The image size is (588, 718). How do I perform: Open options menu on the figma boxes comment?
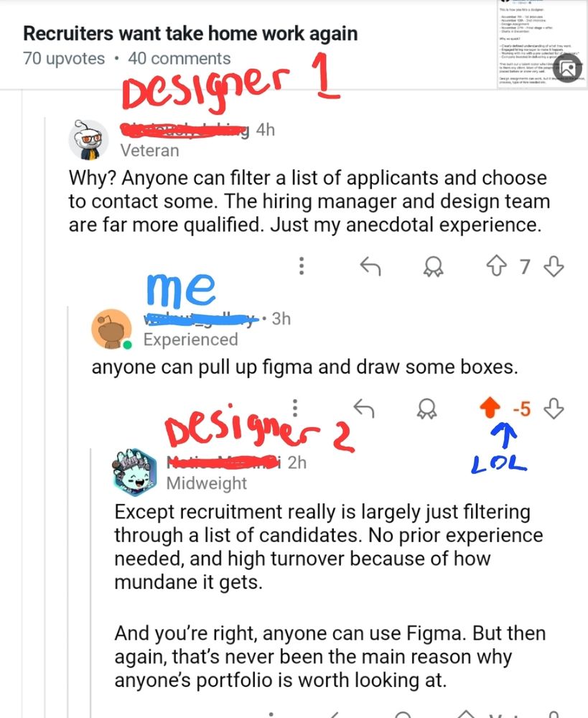tap(295, 408)
